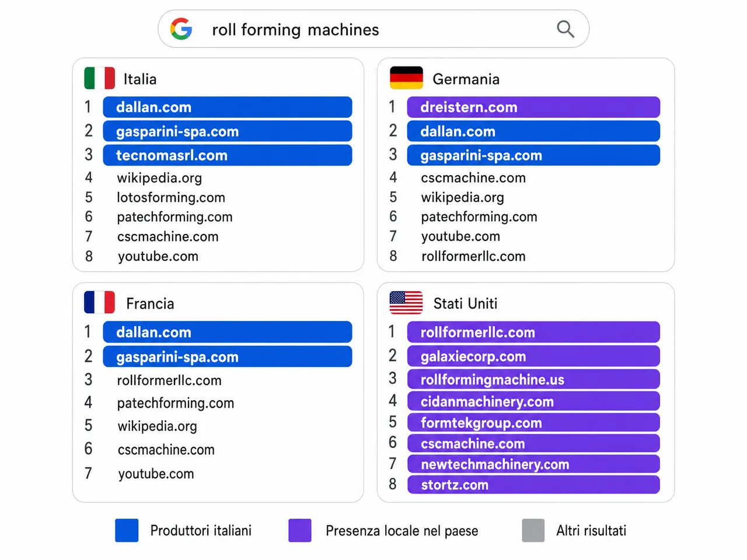This screenshot has width=747, height=560.
Task: Click the 'Stati Uniti' panel heading
Action: [465, 303]
